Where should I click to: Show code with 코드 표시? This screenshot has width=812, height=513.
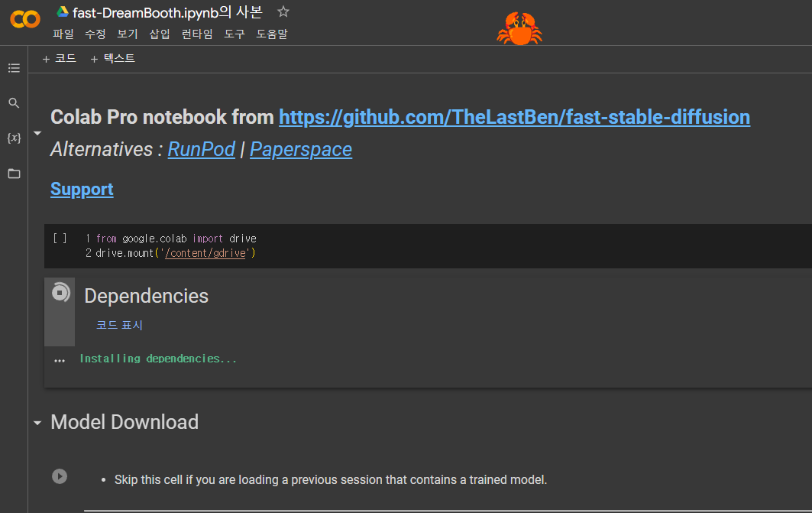coord(119,325)
